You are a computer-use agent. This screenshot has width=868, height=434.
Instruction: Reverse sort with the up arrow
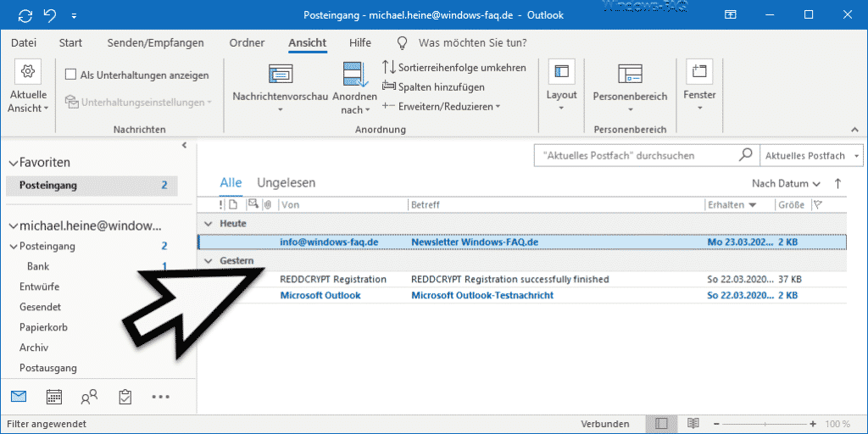[837, 183]
